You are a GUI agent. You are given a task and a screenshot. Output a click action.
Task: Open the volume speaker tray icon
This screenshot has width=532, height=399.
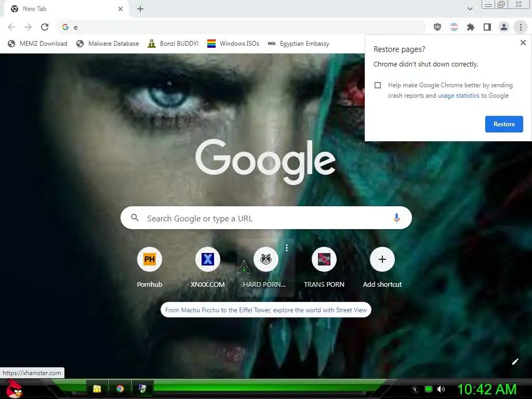441,389
